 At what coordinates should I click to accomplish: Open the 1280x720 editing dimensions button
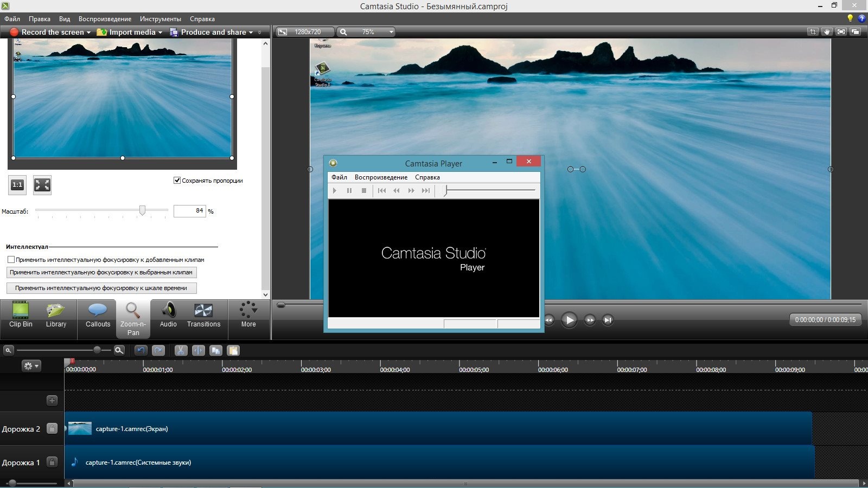click(x=304, y=32)
